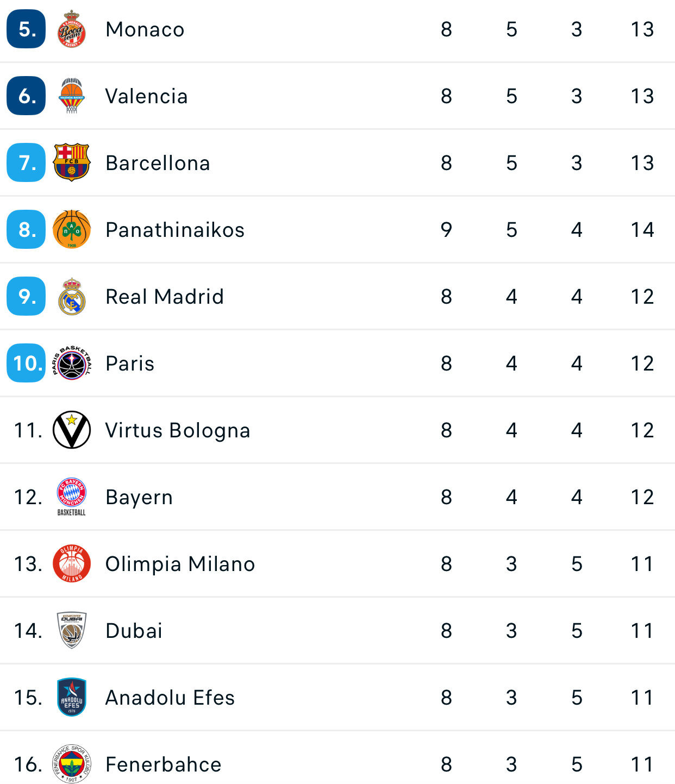Click the Monaco team logo
The height and width of the screenshot is (784, 675).
point(72,29)
